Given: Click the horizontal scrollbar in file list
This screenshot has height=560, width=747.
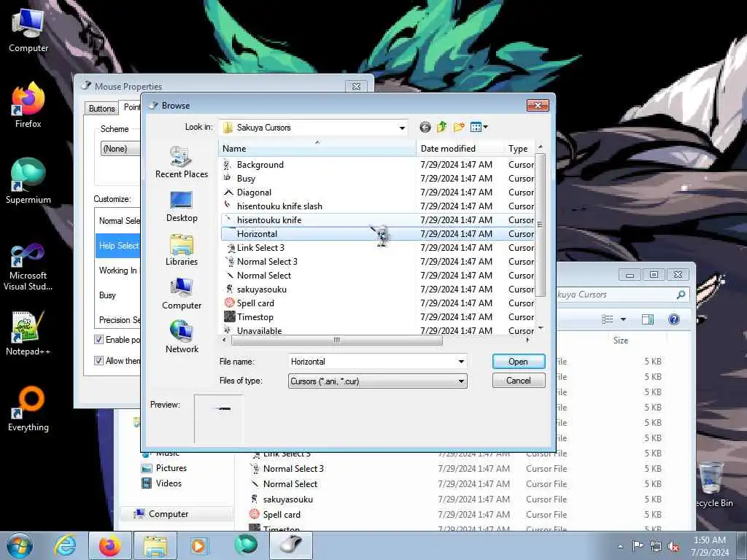Looking at the screenshot, I should [x=336, y=340].
